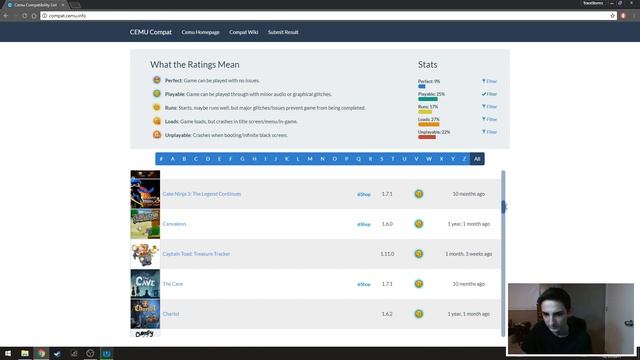
Task: Open the Cemu Homepage menu link
Action: (x=200, y=32)
